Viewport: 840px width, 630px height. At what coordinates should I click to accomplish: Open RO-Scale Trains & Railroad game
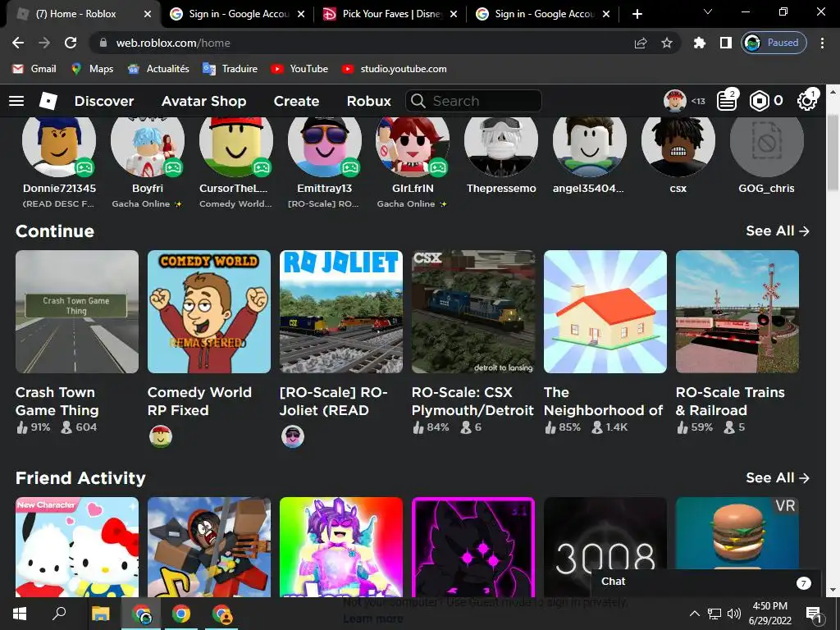coord(737,312)
